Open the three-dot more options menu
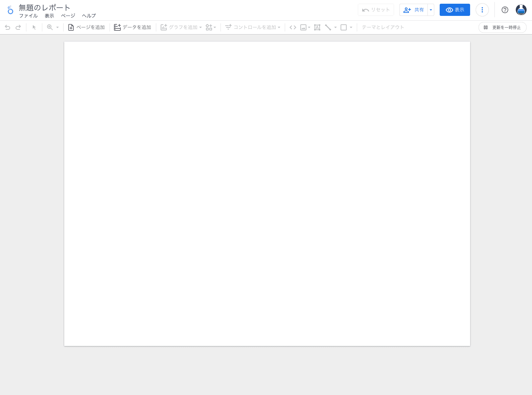The width and height of the screenshot is (532, 395). tap(482, 10)
